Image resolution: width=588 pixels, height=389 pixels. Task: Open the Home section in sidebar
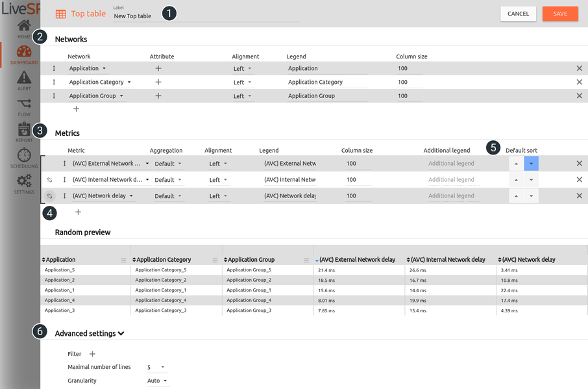click(24, 29)
